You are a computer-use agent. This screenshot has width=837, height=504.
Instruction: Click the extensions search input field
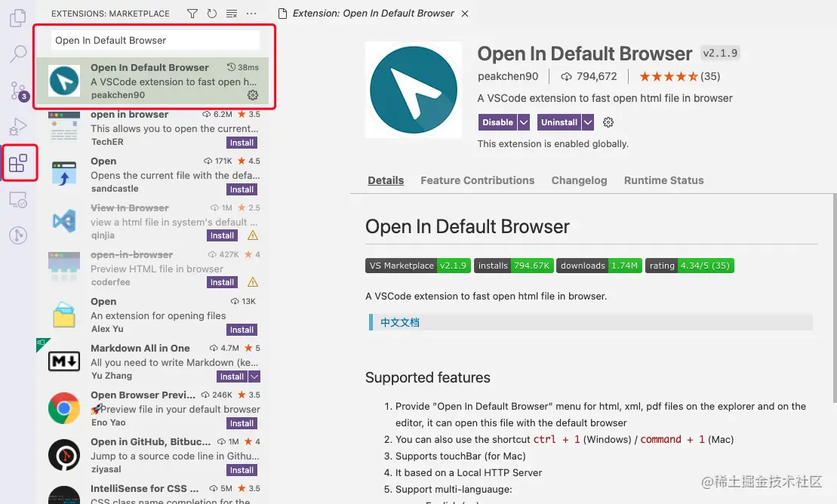click(155, 40)
